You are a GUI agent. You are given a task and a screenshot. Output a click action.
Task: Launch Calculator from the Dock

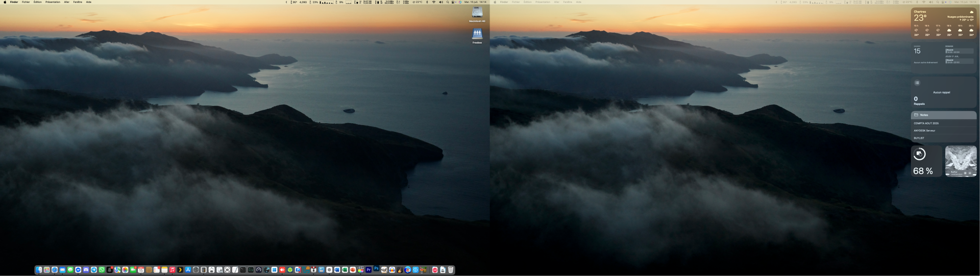coord(204,270)
